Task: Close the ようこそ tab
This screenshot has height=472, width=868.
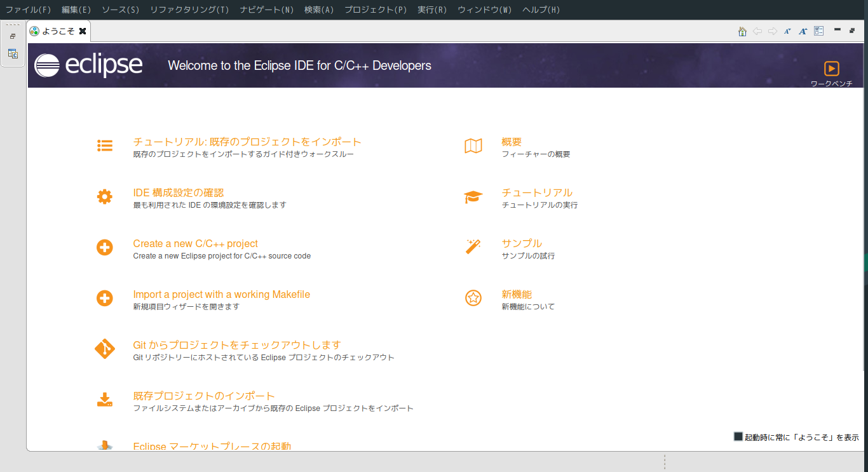Action: point(83,31)
